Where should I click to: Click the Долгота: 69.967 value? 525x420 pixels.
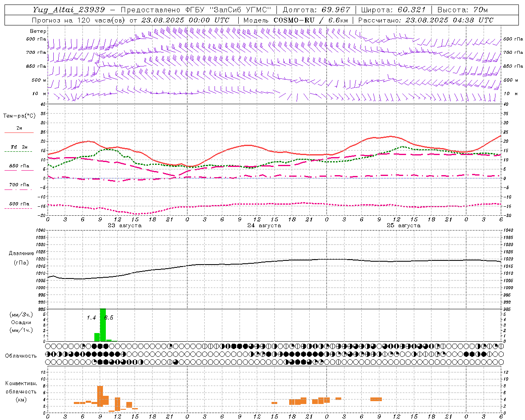pos(317,10)
